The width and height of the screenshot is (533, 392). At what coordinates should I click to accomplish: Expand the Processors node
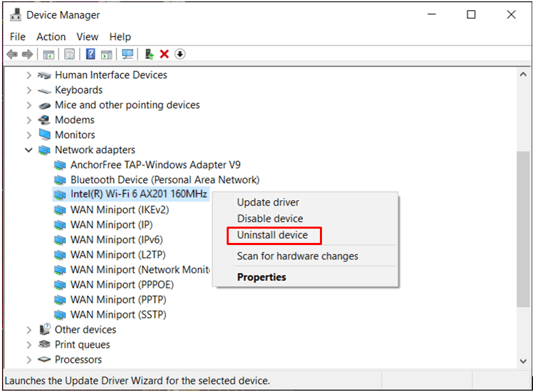(29, 360)
